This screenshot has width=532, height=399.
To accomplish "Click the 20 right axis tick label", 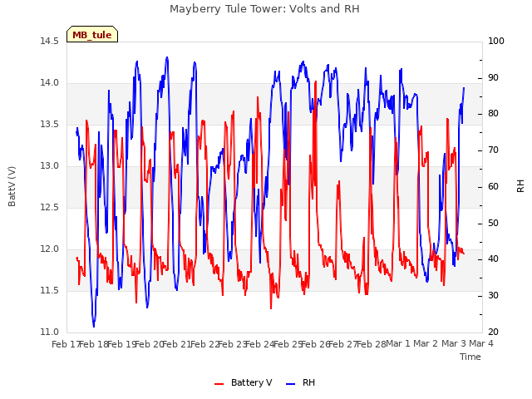I will tap(493, 332).
